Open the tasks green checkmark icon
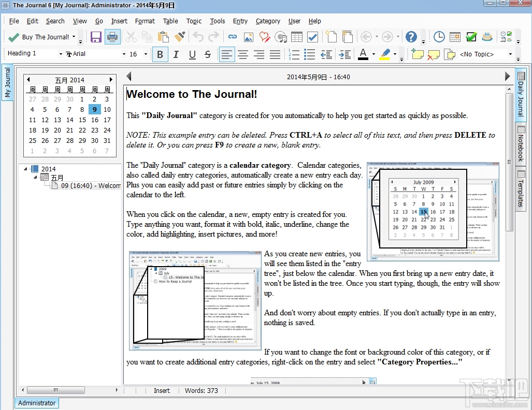Image resolution: width=532 pixels, height=410 pixels. pos(471,37)
